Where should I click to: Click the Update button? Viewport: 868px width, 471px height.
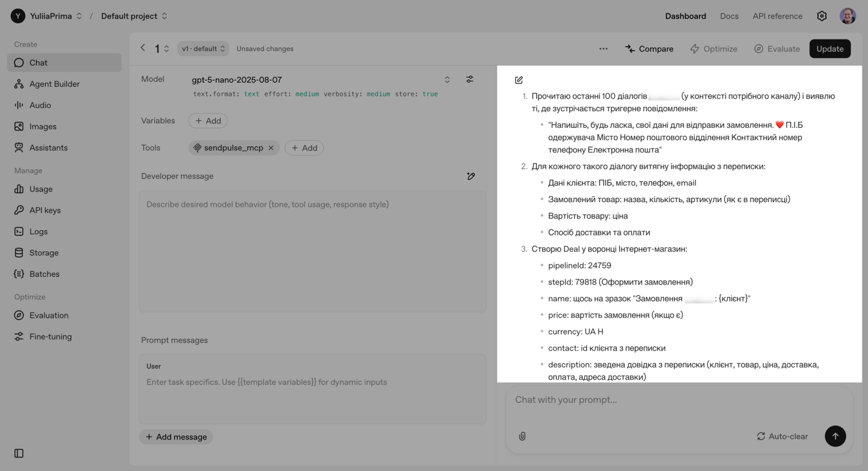(x=830, y=49)
